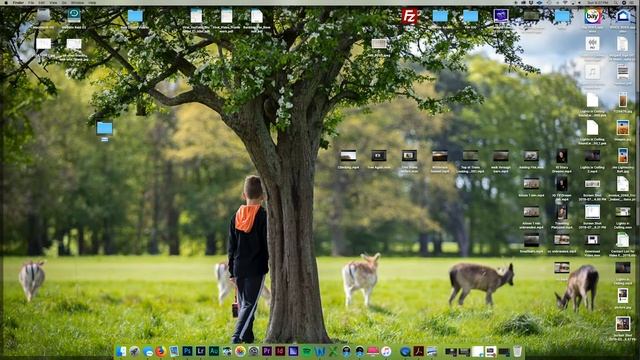Open the Go menu
The width and height of the screenshot is (640, 360).
coord(64,2)
